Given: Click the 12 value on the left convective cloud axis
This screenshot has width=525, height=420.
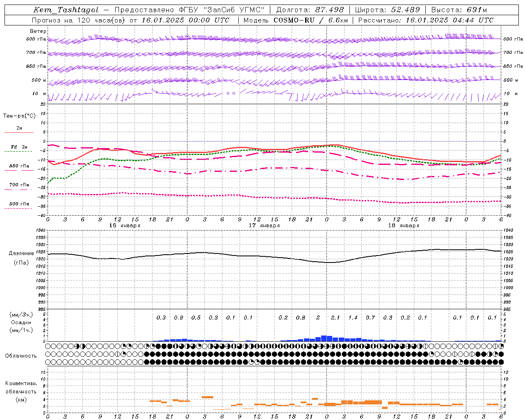Looking at the screenshot, I should click(44, 372).
